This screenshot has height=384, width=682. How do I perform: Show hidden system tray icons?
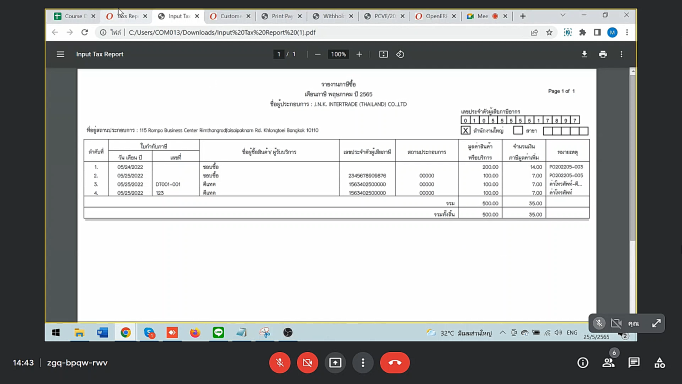(x=503, y=333)
